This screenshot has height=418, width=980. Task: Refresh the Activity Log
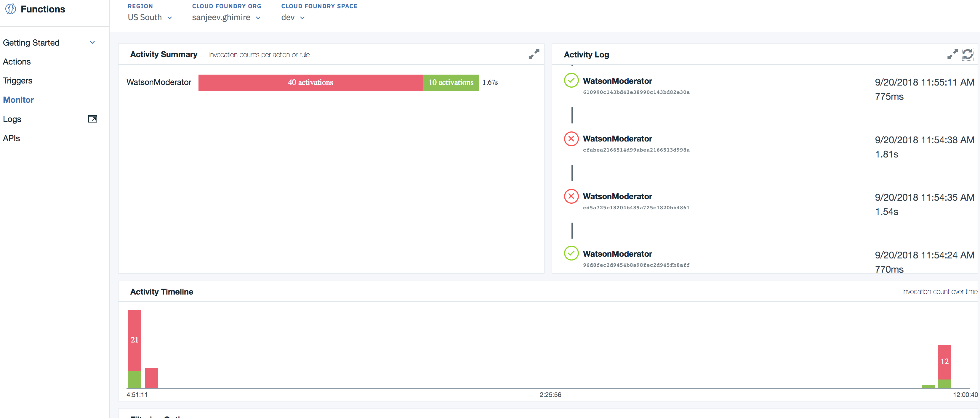point(968,54)
